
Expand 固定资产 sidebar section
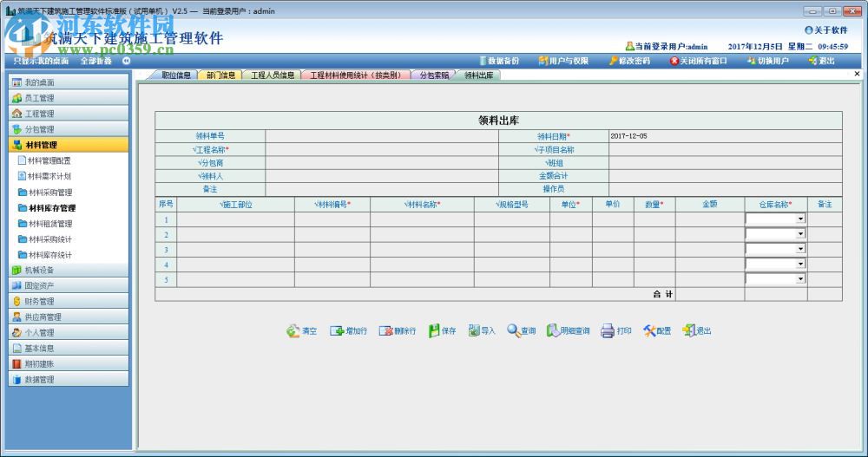pyautogui.click(x=69, y=285)
